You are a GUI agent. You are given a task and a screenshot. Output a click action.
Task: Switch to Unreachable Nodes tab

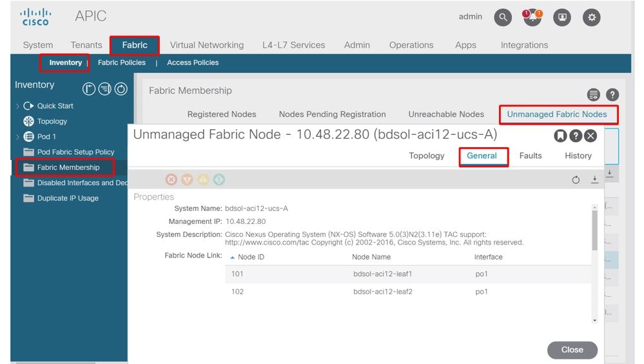446,114
